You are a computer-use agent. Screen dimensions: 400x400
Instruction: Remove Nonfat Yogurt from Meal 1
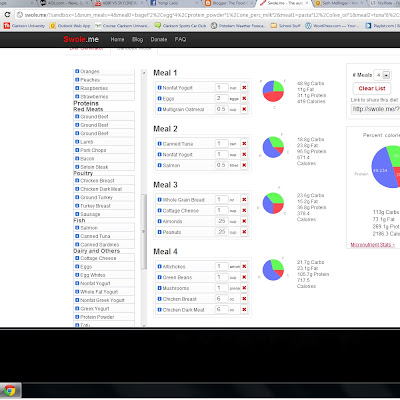(244, 88)
